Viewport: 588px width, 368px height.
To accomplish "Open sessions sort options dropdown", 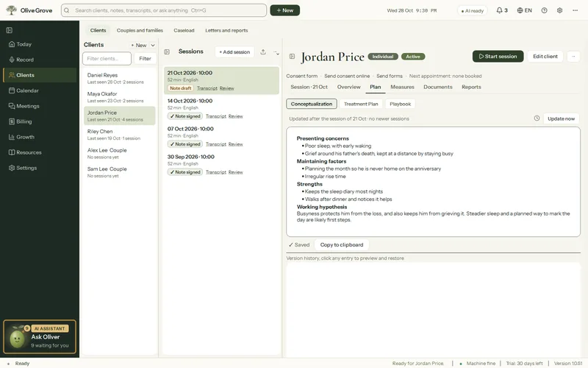I will [276, 52].
